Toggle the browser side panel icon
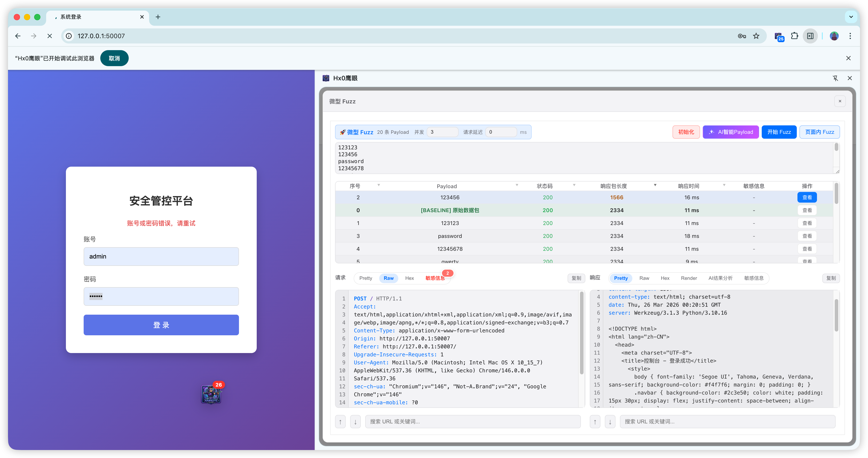Screen dimensions: 868x458 click(810, 36)
